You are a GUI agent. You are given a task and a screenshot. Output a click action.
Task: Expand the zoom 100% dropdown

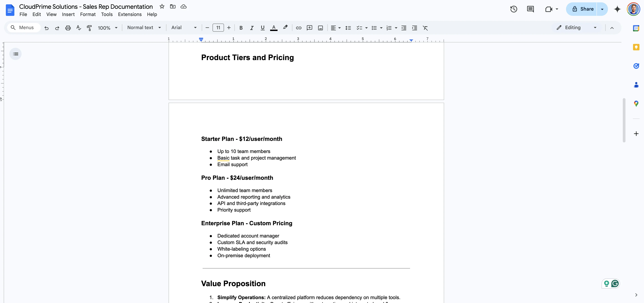[107, 28]
